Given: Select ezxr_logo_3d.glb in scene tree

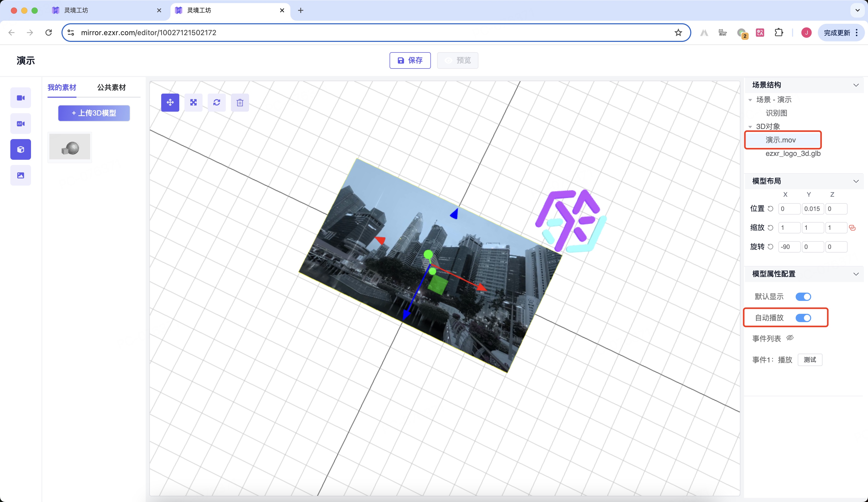Looking at the screenshot, I should 793,154.
